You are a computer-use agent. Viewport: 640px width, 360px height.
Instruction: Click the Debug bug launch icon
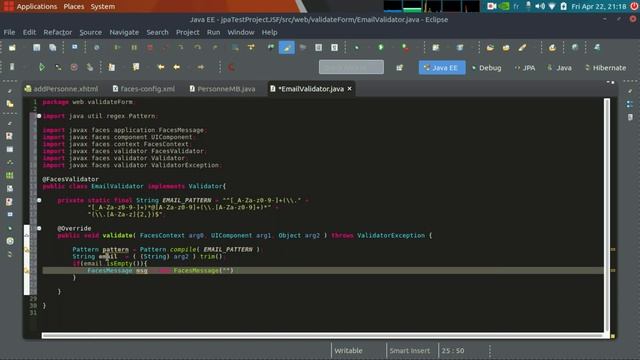[x=356, y=48]
